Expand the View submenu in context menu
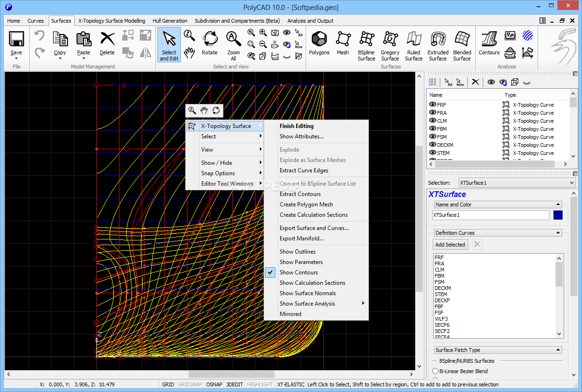This screenshot has width=582, height=392. [225, 150]
